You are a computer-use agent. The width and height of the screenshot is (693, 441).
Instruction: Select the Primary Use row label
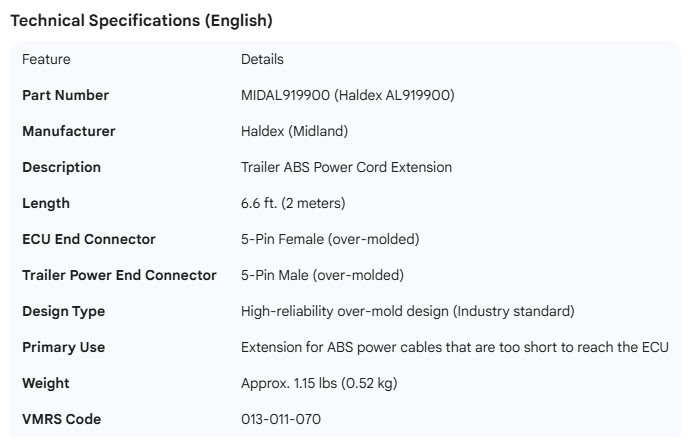pyautogui.click(x=63, y=347)
